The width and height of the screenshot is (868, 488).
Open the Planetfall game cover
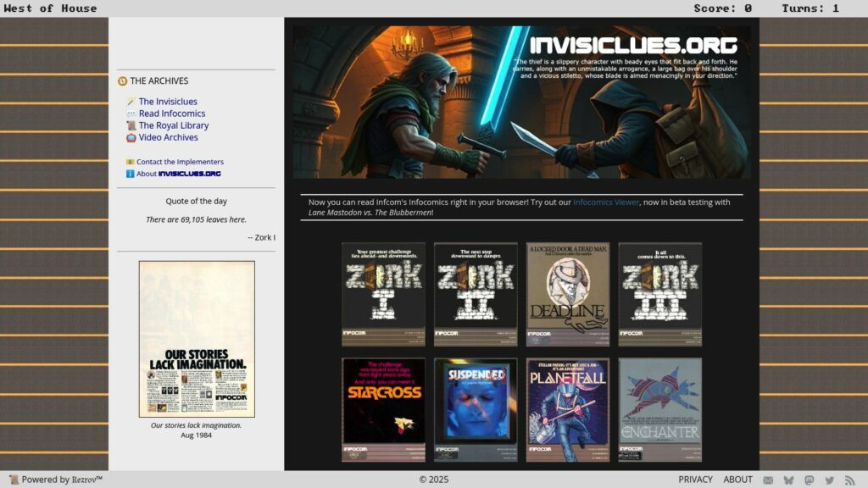point(568,410)
